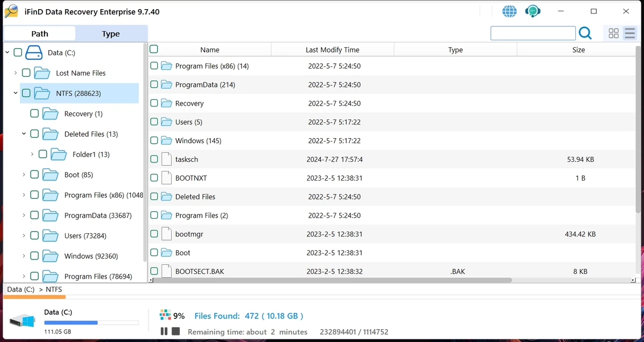Click the drive usage bar under Data (C:)
The height and width of the screenshot is (342, 644).
[x=91, y=323]
